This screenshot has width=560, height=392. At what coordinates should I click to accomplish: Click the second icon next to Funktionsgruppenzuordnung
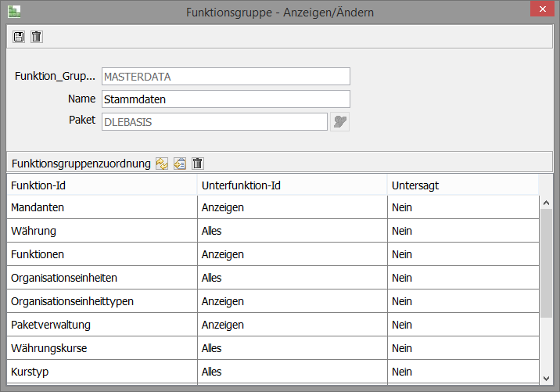click(180, 164)
